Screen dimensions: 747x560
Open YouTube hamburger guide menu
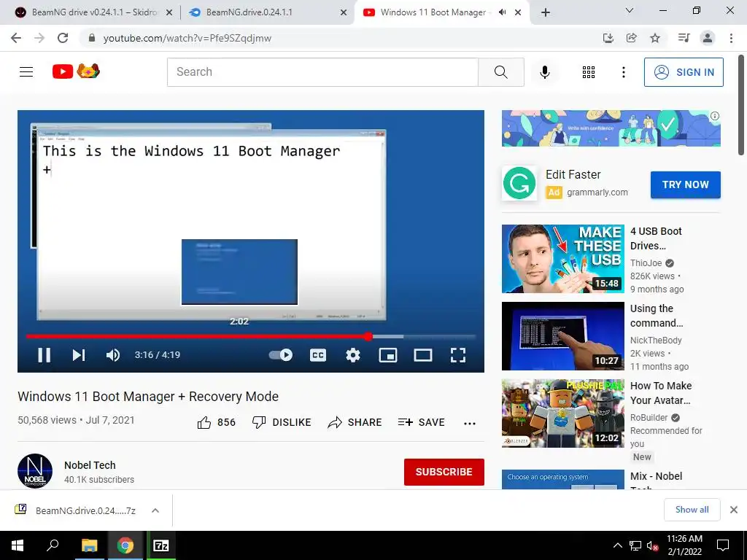[26, 72]
